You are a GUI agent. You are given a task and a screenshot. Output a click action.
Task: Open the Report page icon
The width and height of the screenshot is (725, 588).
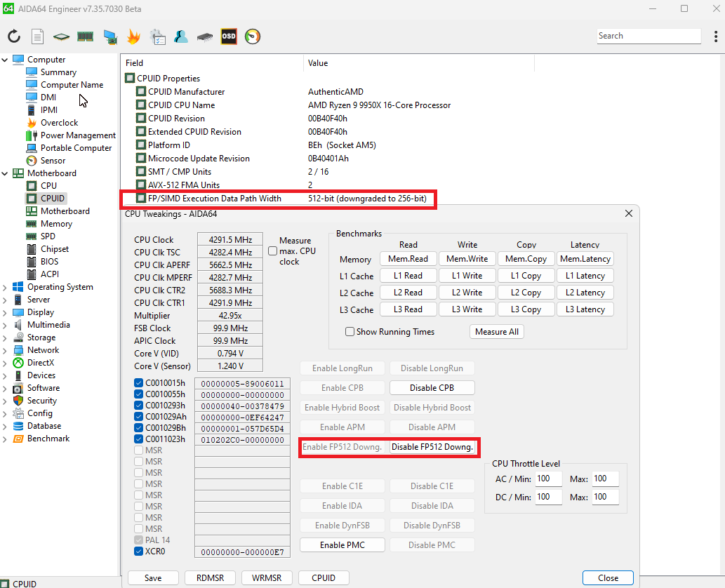(37, 36)
